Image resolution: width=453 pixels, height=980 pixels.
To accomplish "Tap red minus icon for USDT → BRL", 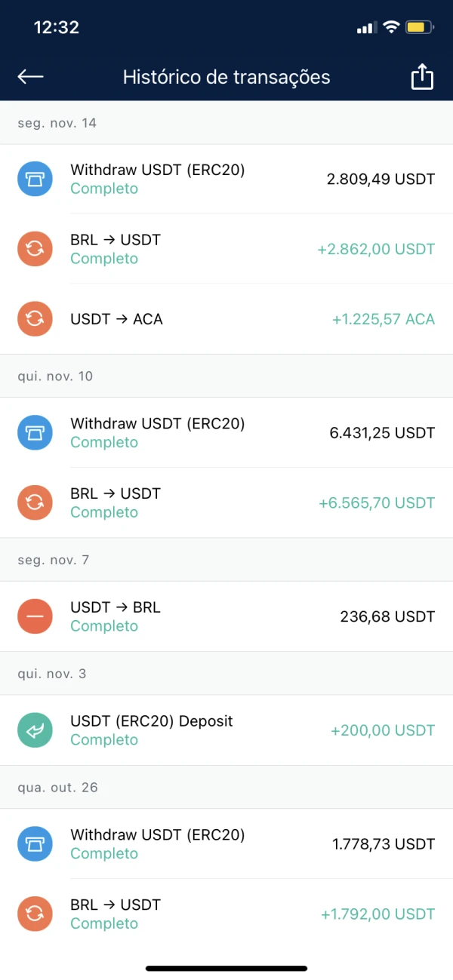I will click(35, 616).
